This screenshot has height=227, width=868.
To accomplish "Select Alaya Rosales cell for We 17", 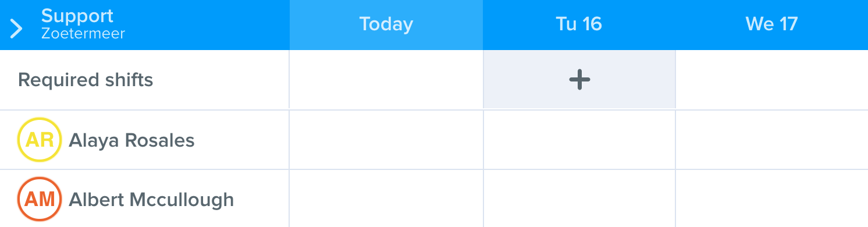I will click(x=772, y=140).
